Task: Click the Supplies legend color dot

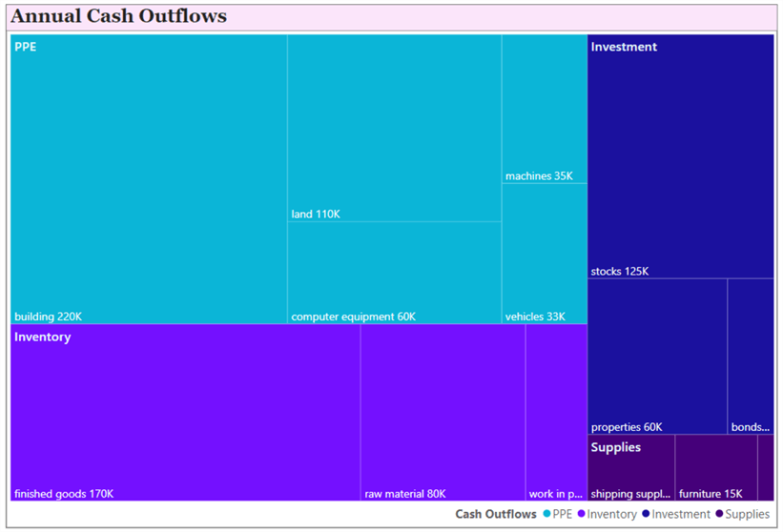Action: 719,514
